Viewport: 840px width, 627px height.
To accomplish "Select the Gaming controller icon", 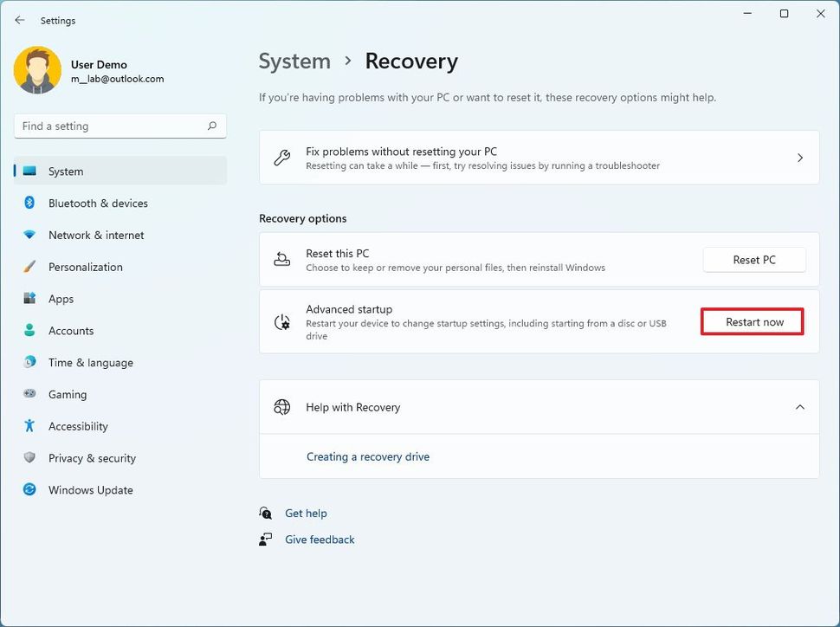I will [31, 394].
